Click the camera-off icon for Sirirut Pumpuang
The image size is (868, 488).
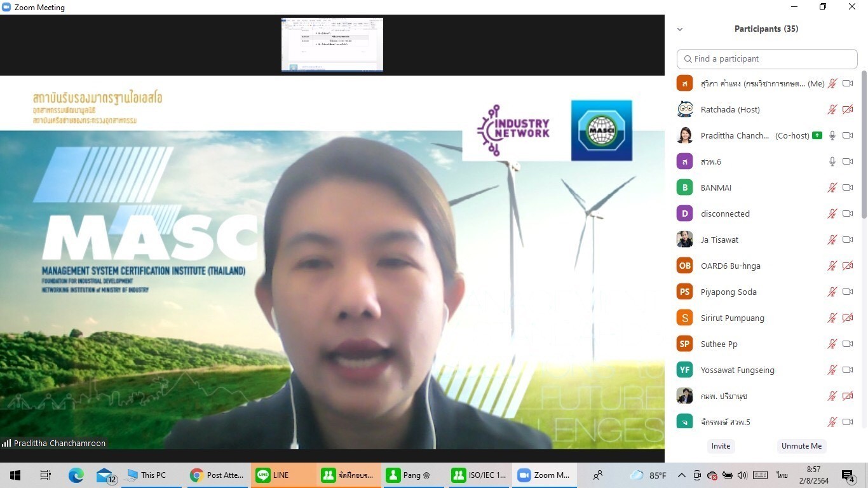point(848,318)
